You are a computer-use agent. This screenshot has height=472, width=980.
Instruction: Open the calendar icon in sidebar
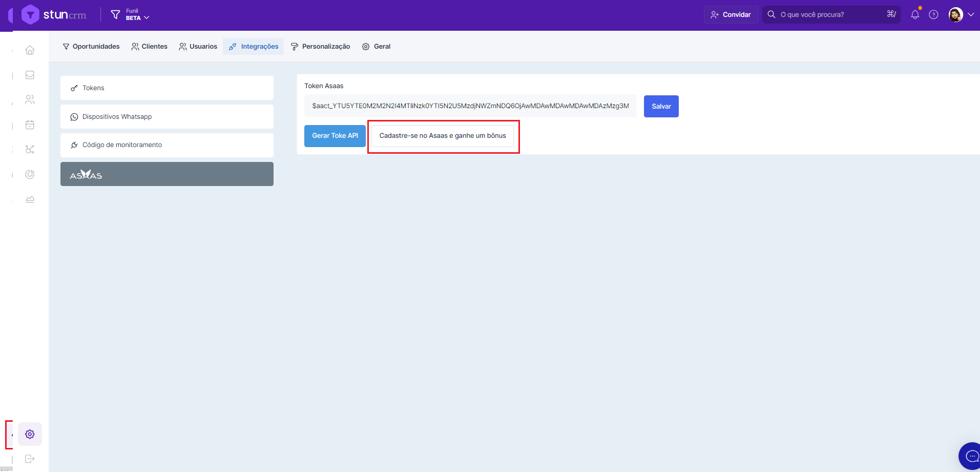click(x=30, y=125)
